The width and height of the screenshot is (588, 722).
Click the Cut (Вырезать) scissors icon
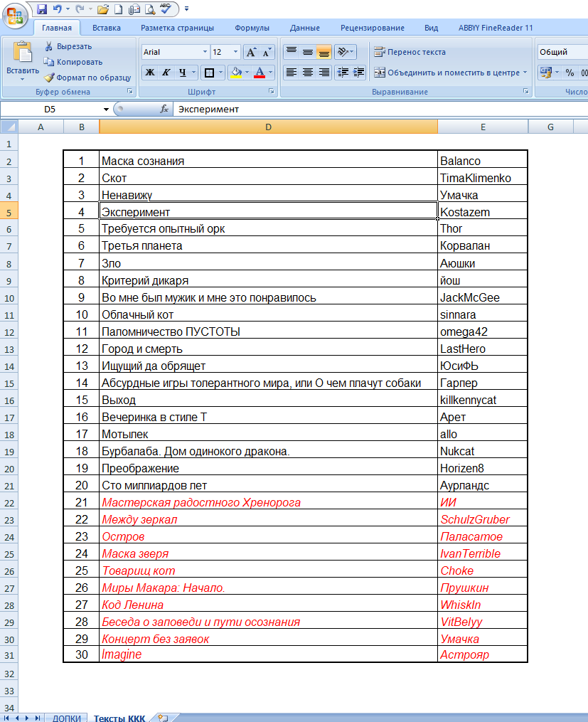(x=49, y=46)
